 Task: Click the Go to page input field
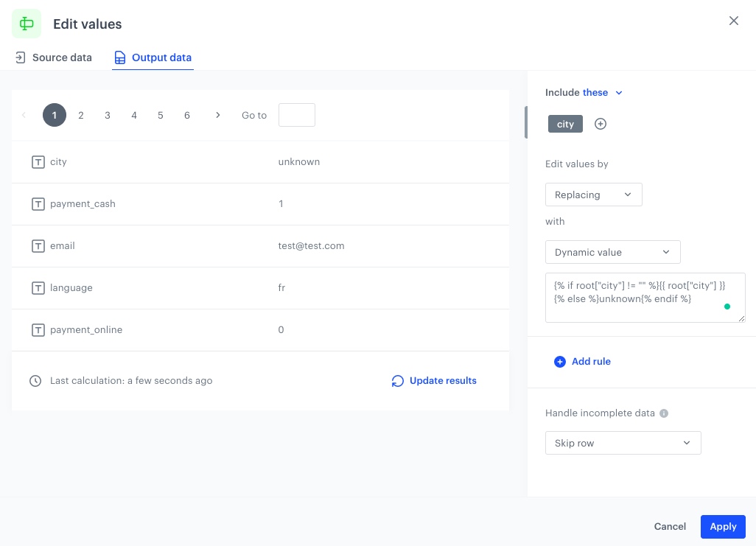(296, 115)
